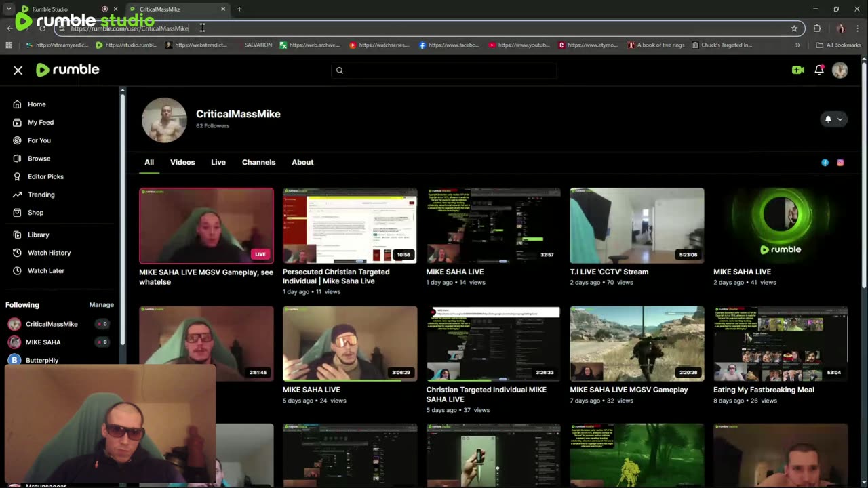Click the green go-live camera icon
The width and height of the screenshot is (868, 488).
[x=797, y=70]
